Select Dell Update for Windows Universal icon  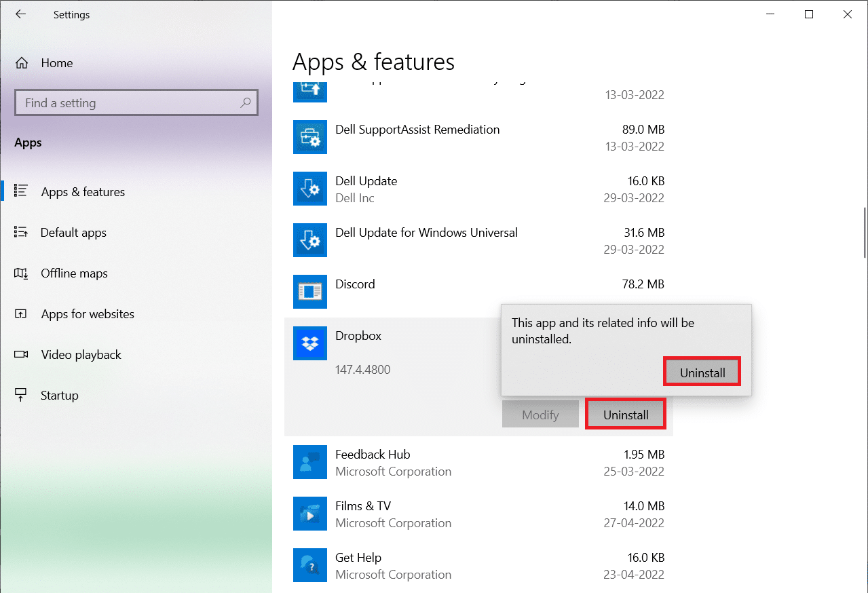[x=310, y=241]
